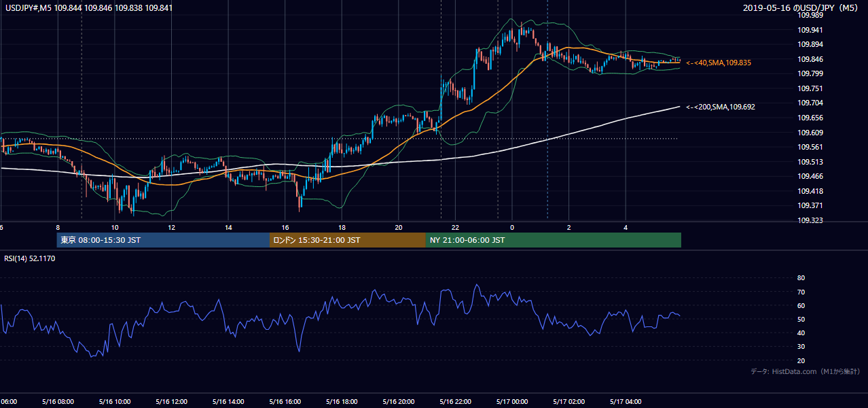Click price level 109.941 on axis

click(x=810, y=30)
